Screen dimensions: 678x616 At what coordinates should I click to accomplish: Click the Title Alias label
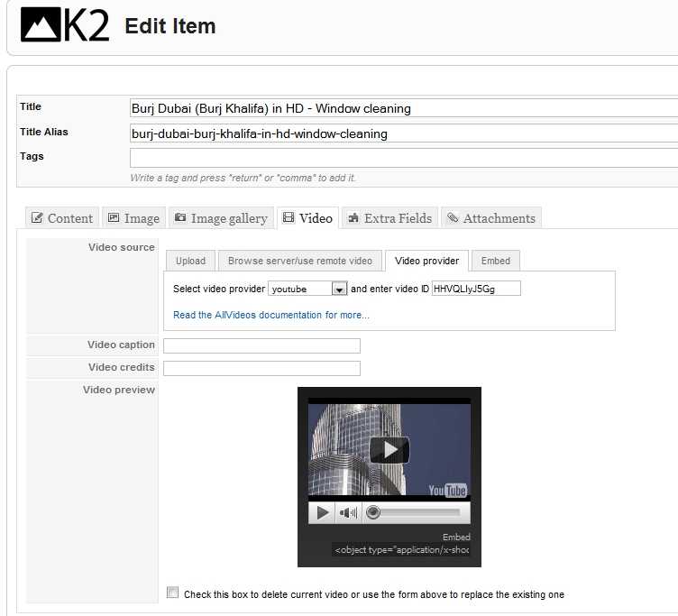pyautogui.click(x=44, y=132)
